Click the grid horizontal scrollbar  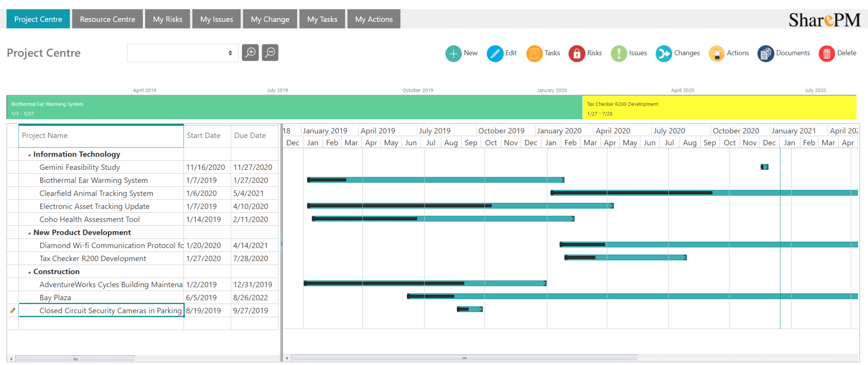[x=75, y=359]
